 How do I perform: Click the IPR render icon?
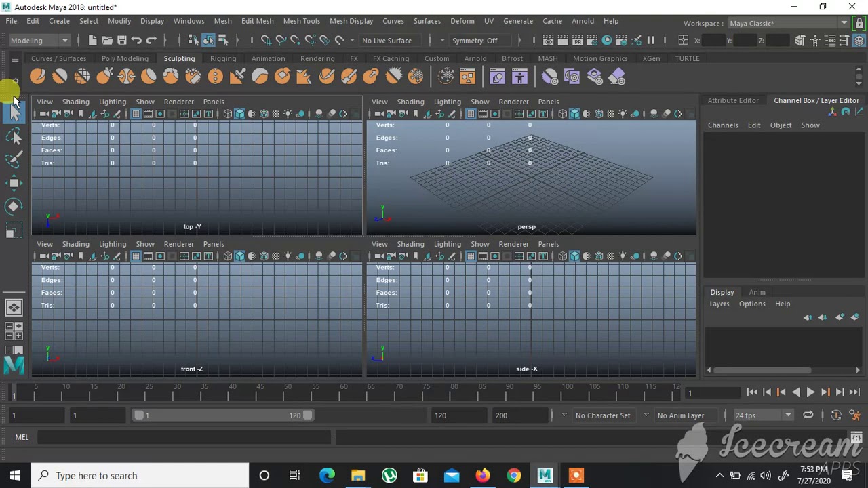coord(577,41)
